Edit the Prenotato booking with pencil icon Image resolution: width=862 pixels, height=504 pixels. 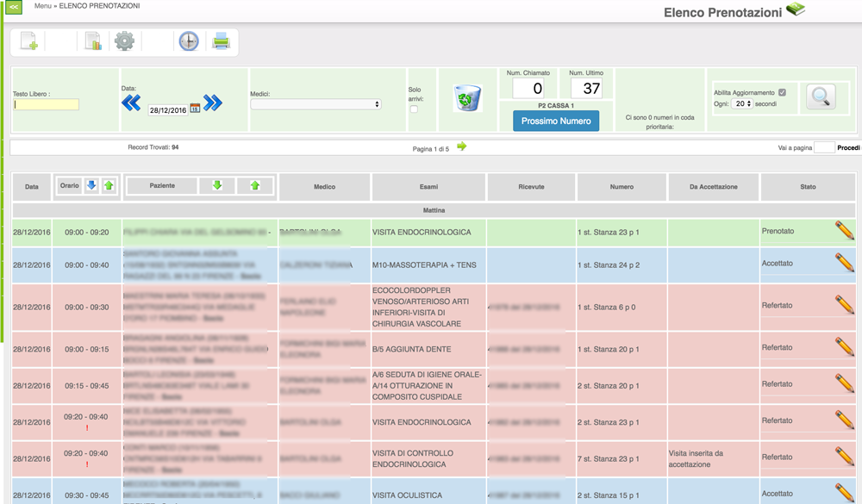coord(845,230)
